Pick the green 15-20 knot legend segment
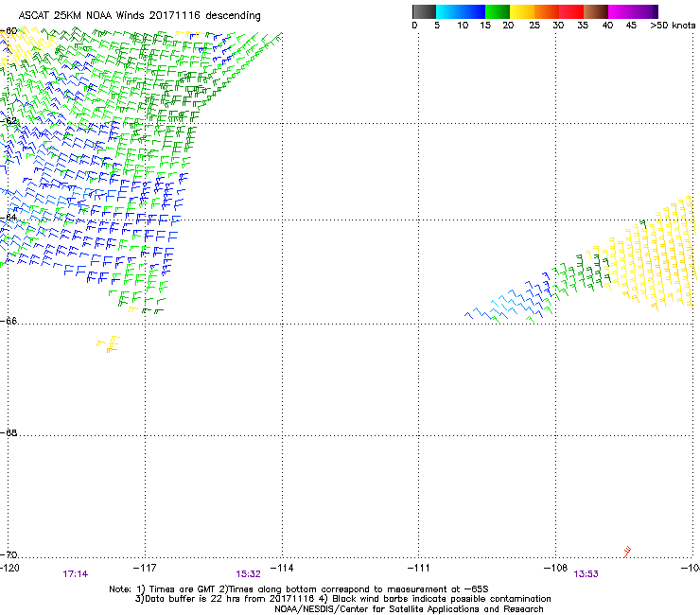This screenshot has width=700, height=615. point(499,11)
